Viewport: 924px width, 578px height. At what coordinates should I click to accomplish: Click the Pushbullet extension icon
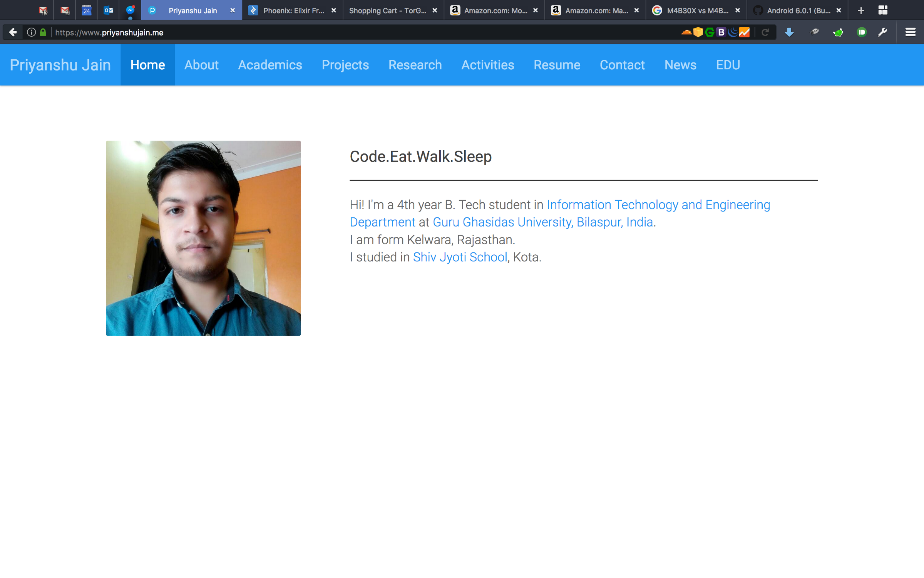click(862, 32)
